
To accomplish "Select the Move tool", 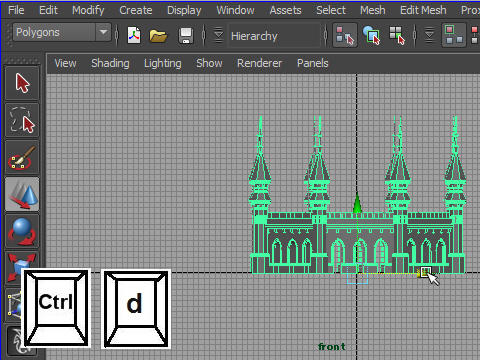I will pos(22,194).
